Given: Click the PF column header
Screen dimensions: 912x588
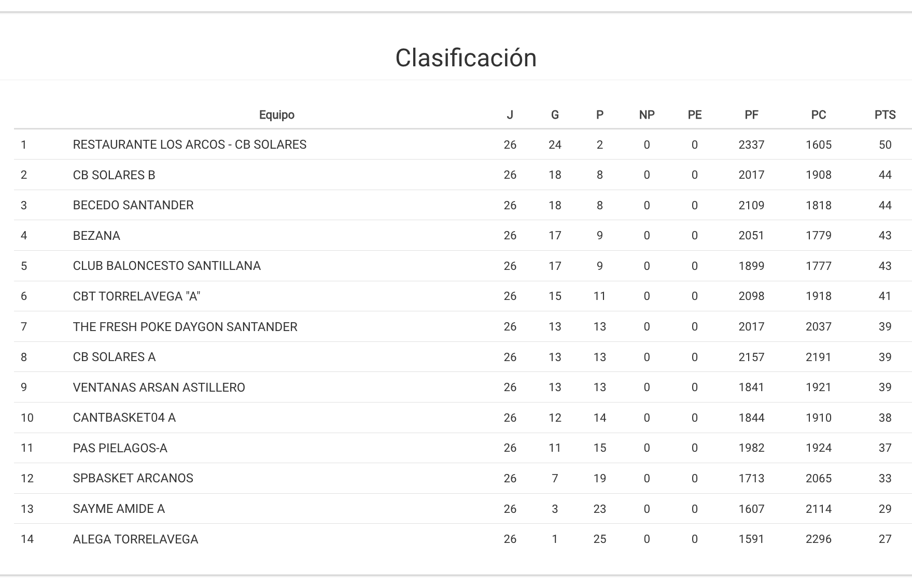Looking at the screenshot, I should click(751, 115).
